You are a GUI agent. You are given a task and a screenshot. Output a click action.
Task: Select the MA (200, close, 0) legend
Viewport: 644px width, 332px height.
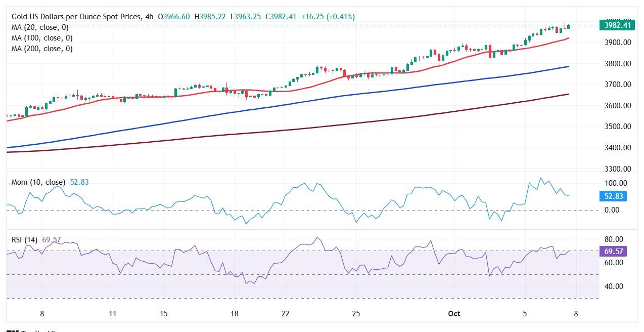pos(42,49)
